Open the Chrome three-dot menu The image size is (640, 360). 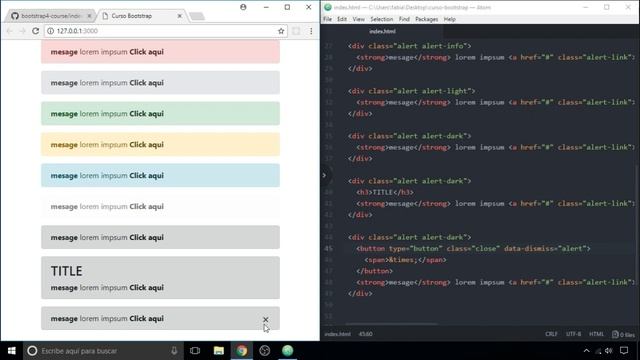tap(311, 31)
